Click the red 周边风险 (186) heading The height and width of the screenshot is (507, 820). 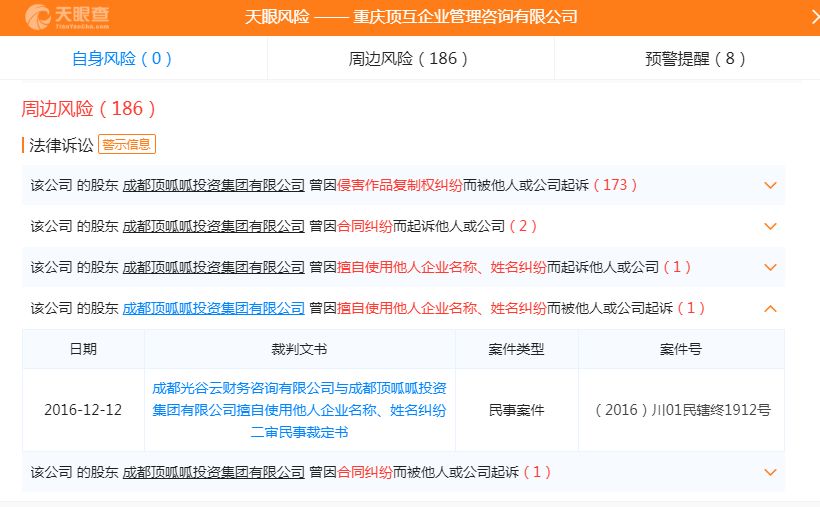coord(88,109)
